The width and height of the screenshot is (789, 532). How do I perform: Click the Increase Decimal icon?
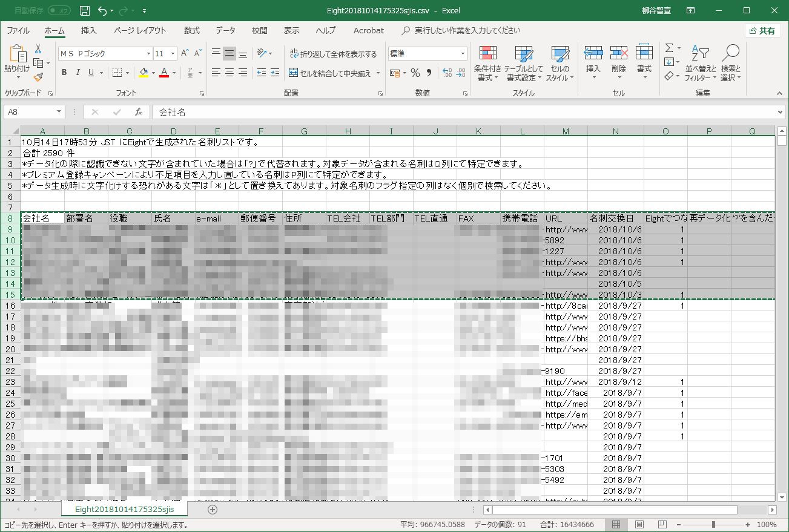(447, 73)
